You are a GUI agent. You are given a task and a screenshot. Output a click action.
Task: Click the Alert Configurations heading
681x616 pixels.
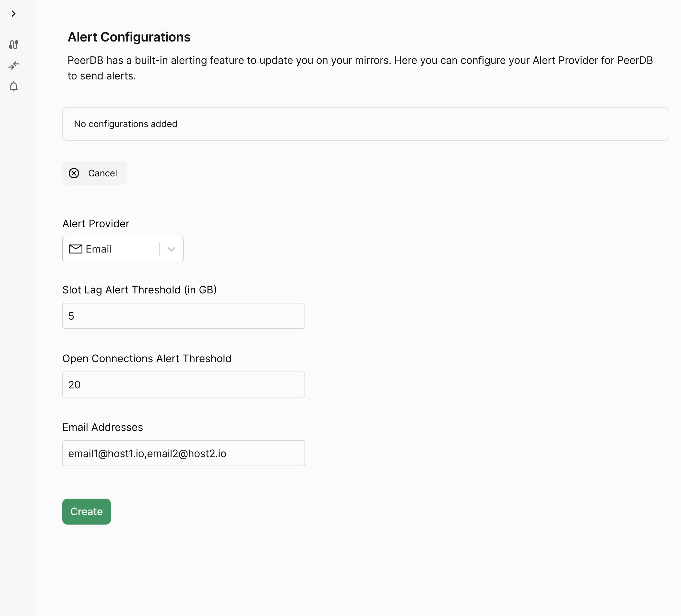[x=129, y=37]
